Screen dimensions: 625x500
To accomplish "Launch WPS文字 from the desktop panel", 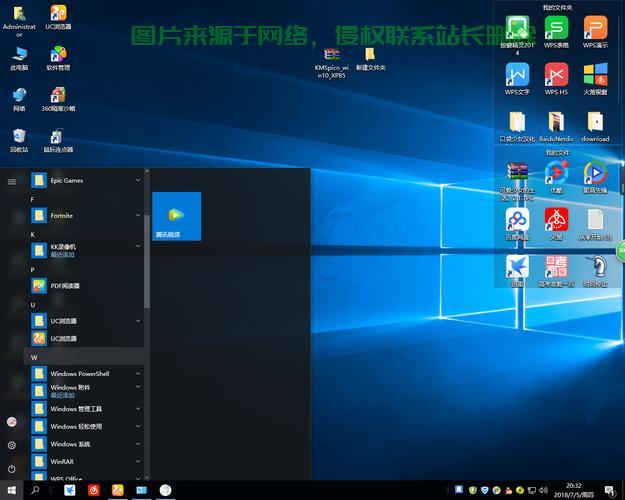I will (517, 79).
